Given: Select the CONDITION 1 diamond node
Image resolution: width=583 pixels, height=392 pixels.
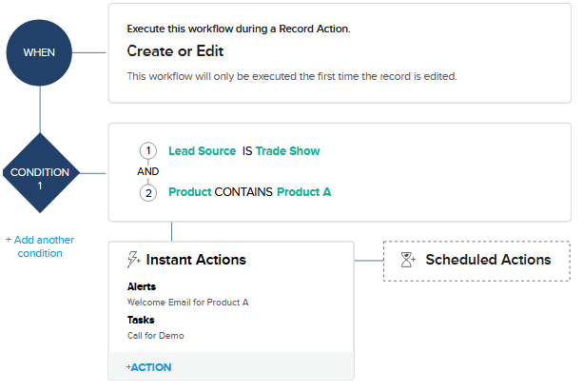Looking at the screenshot, I should [x=40, y=173].
